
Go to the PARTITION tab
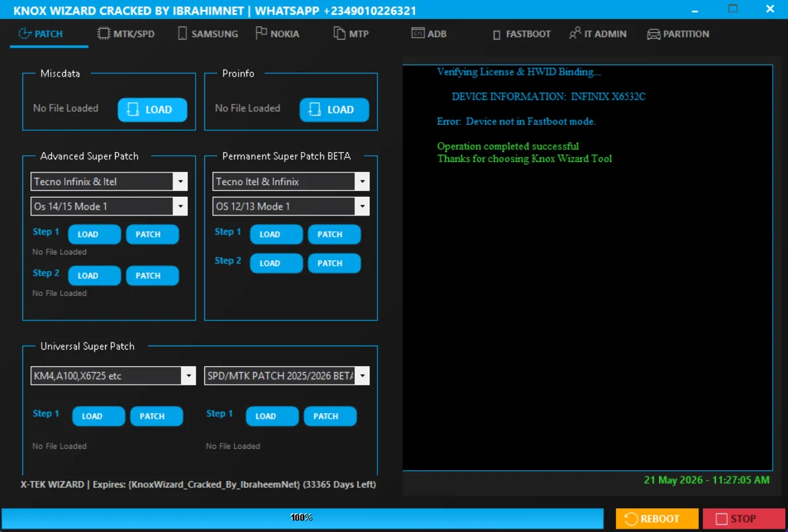[x=678, y=34]
